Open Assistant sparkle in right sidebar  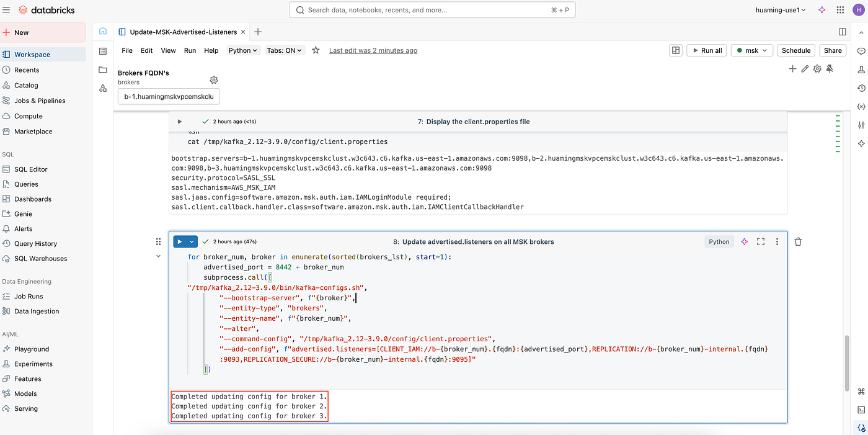click(x=861, y=143)
